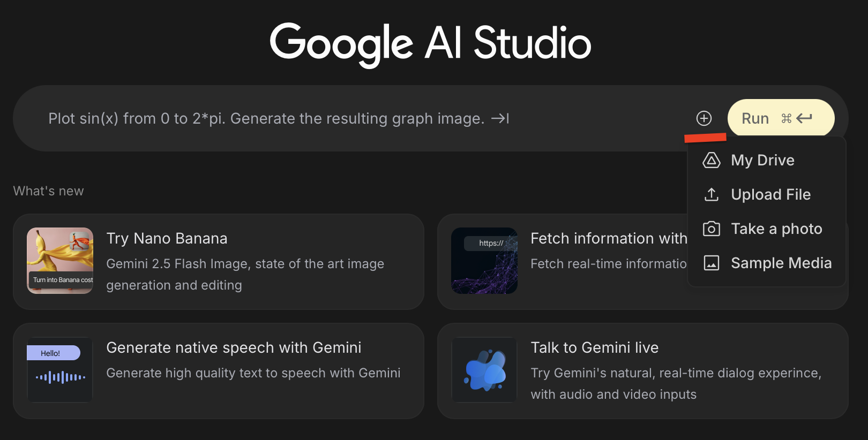The height and width of the screenshot is (440, 868).
Task: Click Fetch information card title
Action: click(x=608, y=238)
